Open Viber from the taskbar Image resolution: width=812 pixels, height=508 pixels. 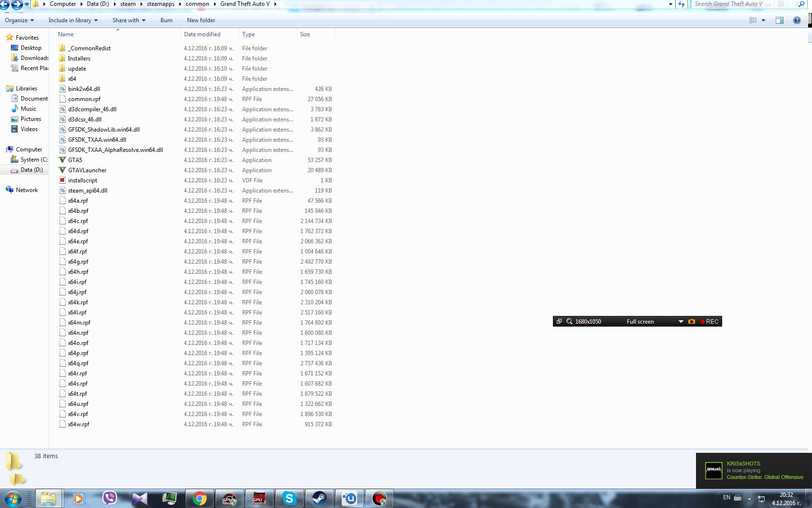point(110,498)
